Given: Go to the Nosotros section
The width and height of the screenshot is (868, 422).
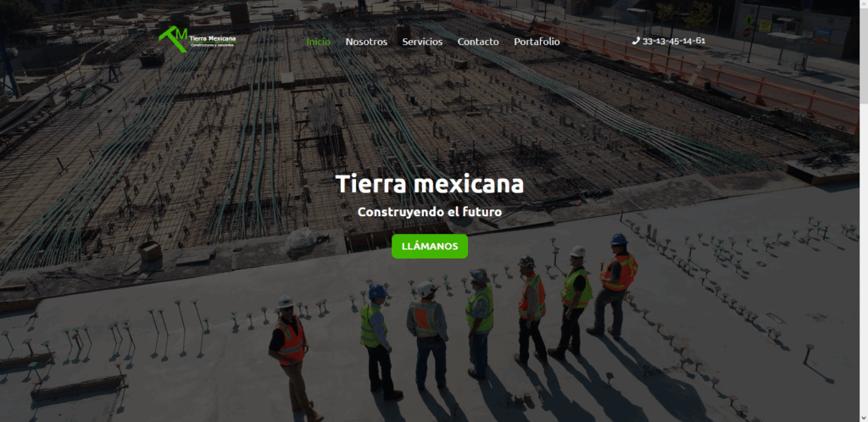Looking at the screenshot, I should click(x=366, y=42).
